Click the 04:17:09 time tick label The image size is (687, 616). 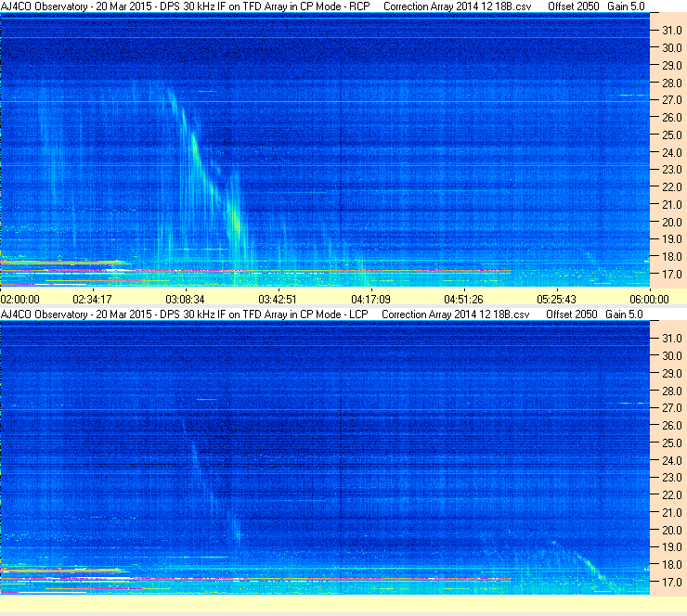click(x=370, y=300)
